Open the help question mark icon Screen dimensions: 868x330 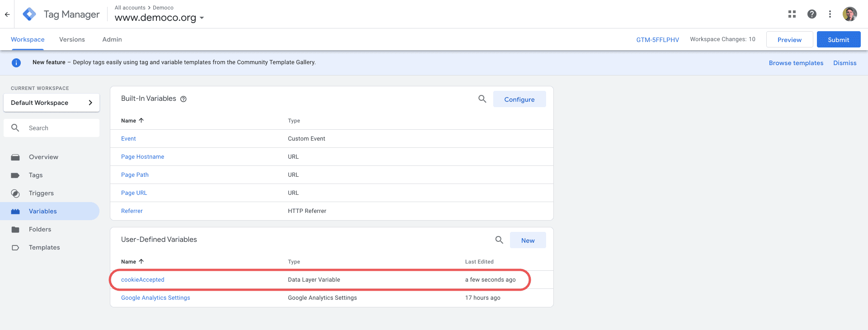pos(812,14)
